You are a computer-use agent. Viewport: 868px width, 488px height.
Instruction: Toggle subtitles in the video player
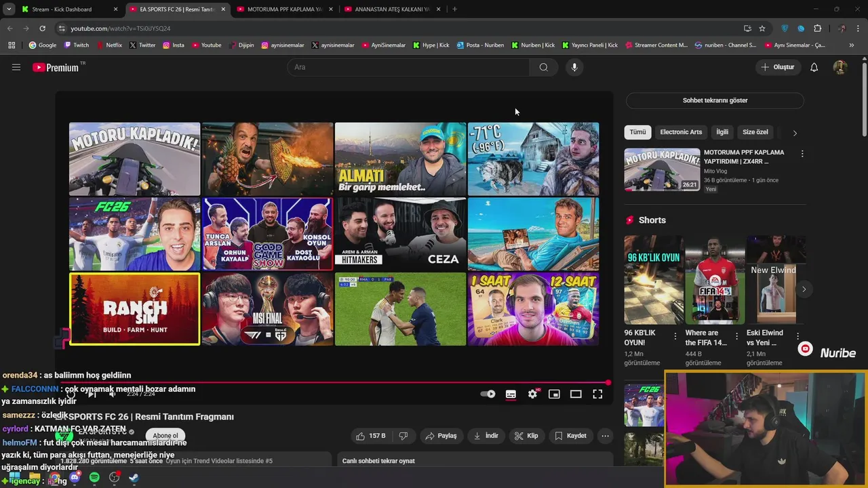[x=511, y=394]
